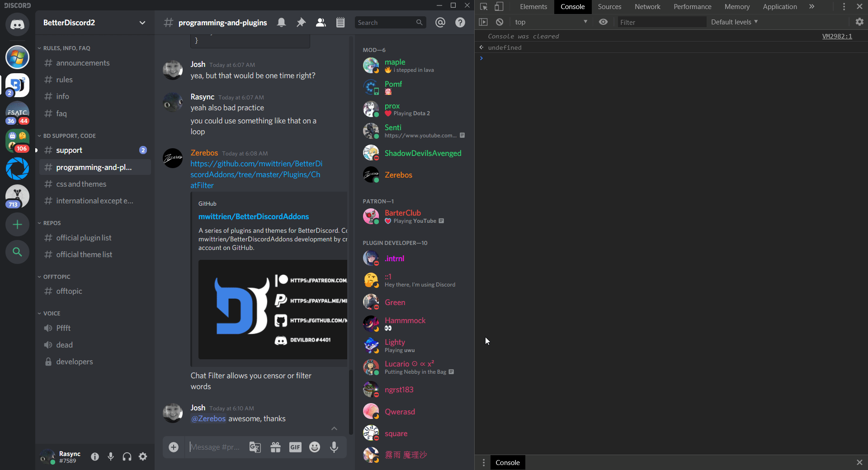868x470 pixels.
Task: Open the plugin notes icon in header
Action: tap(340, 22)
